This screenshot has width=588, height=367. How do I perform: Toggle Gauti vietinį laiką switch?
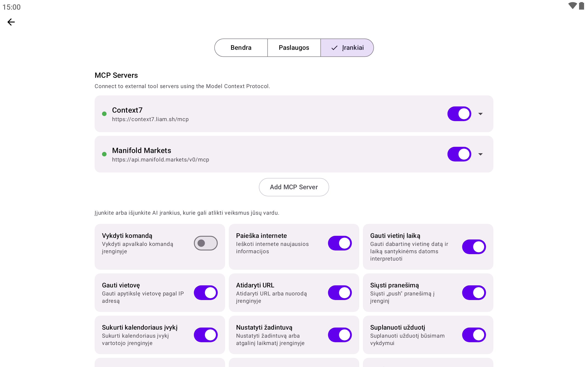(x=474, y=247)
